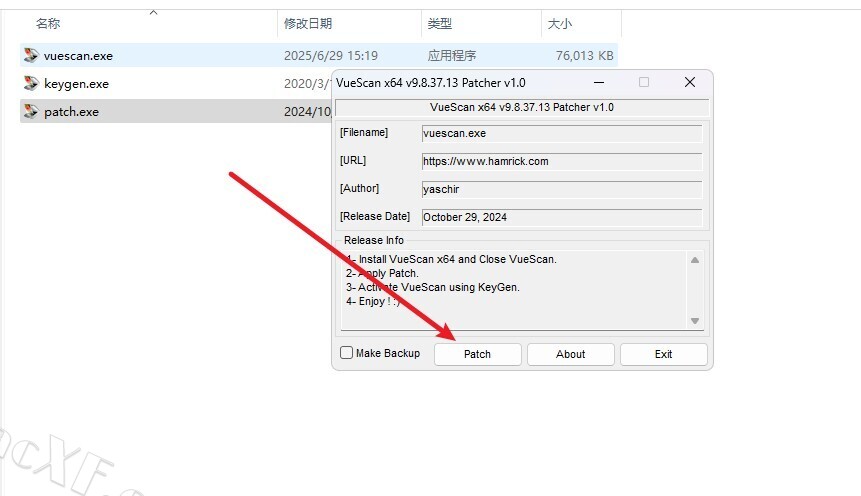Click the 'Install VueScan x64' release info line
Viewport: 861px width, 496px height.
(x=451, y=259)
